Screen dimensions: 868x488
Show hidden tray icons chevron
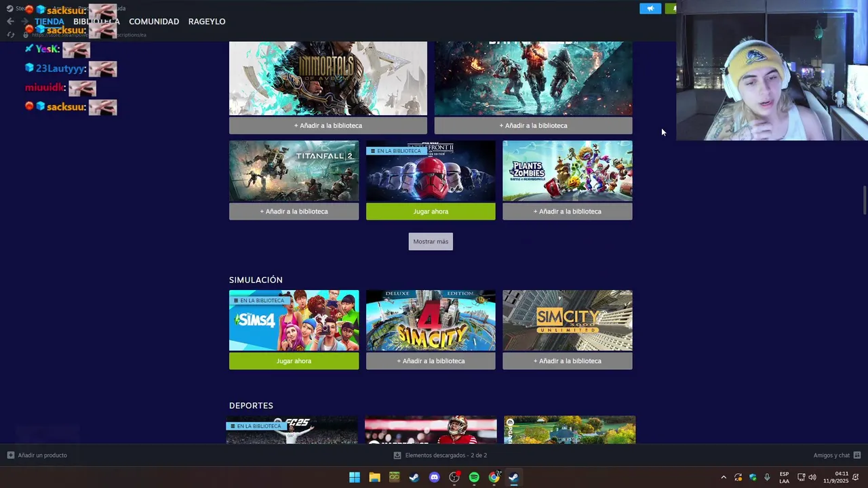click(x=724, y=477)
